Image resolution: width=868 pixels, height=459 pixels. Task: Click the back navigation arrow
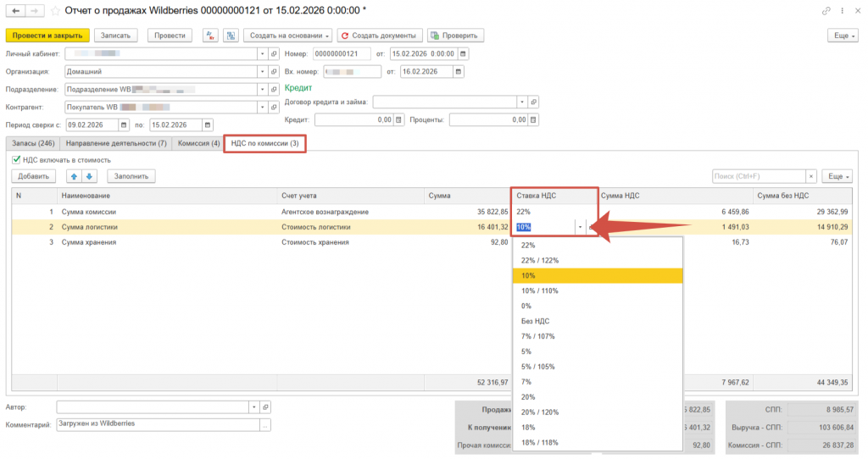coord(14,11)
